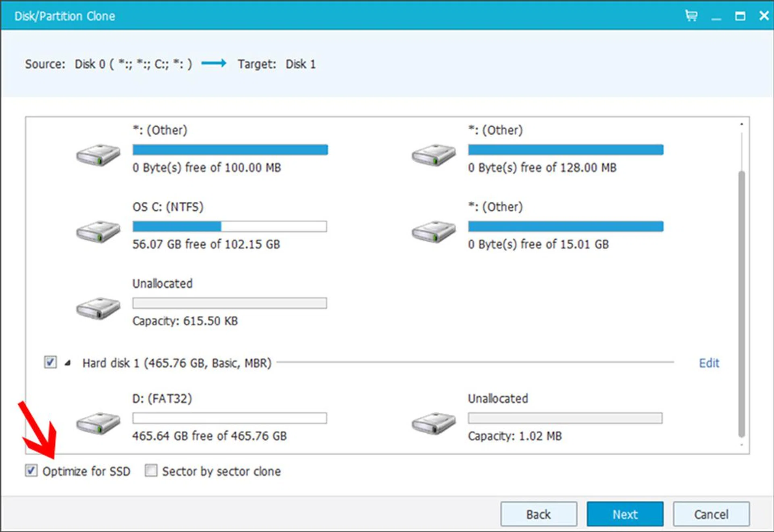Click the OS C: (NTFS) drive icon
The image size is (774, 532).
pyautogui.click(x=98, y=231)
